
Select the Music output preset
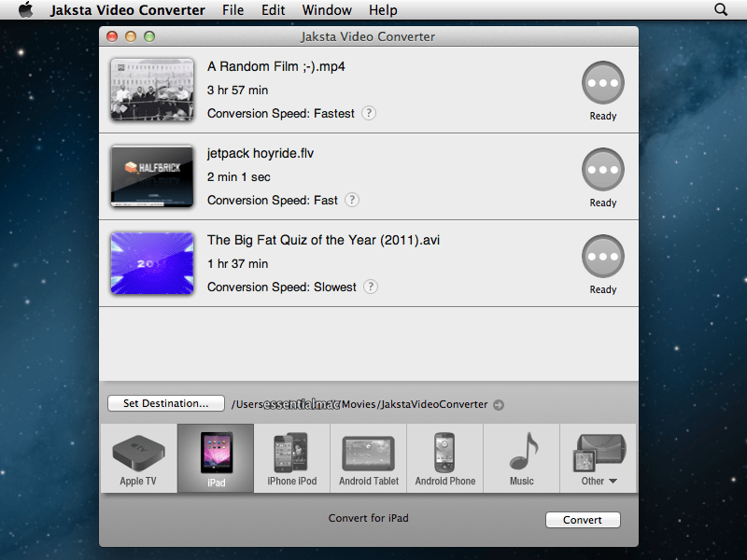[x=522, y=458]
